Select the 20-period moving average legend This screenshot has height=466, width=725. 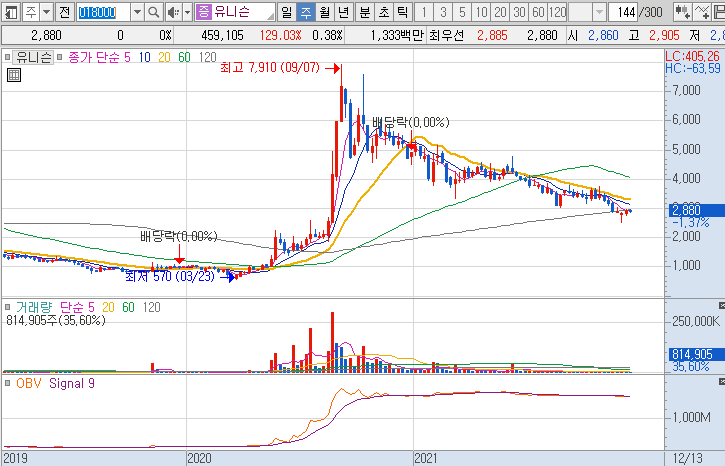pyautogui.click(x=164, y=57)
